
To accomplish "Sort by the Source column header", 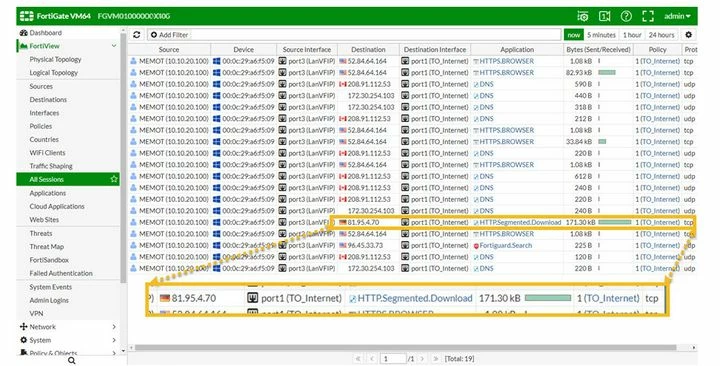I will click(169, 50).
